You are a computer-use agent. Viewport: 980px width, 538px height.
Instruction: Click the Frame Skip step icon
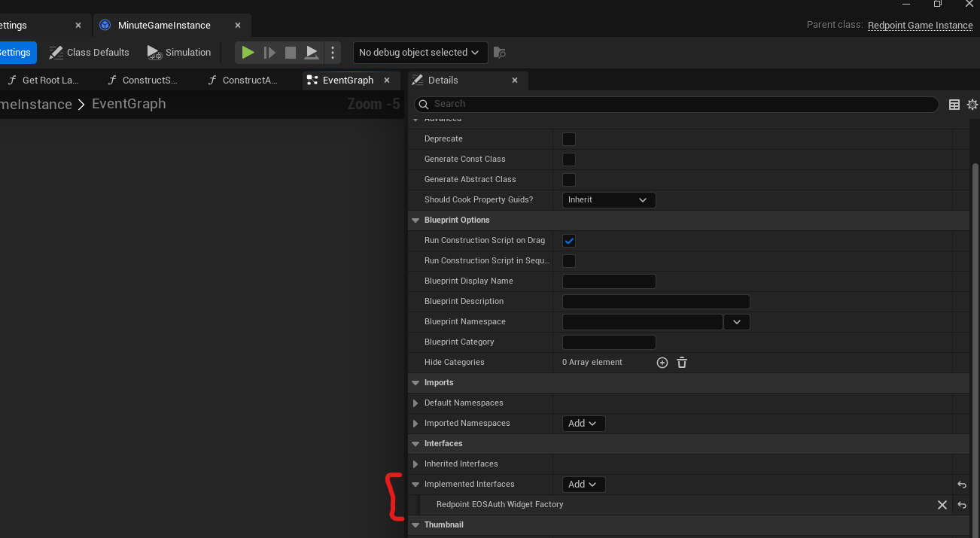click(x=269, y=52)
